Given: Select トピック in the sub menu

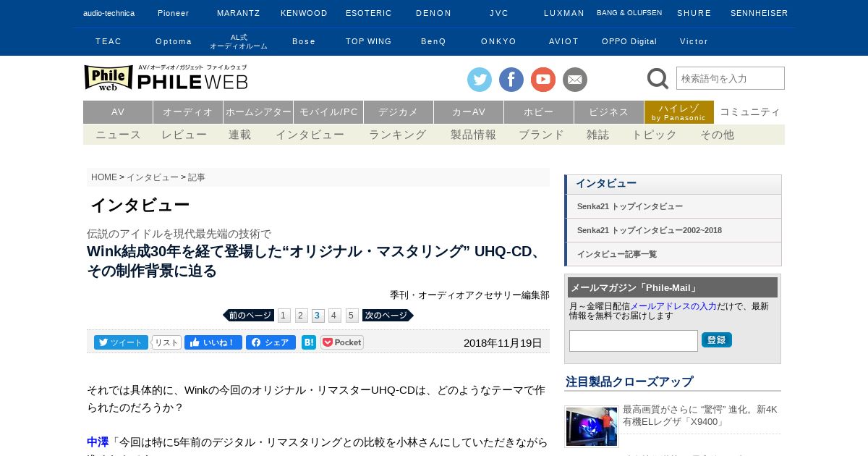Looking at the screenshot, I should 655,135.
